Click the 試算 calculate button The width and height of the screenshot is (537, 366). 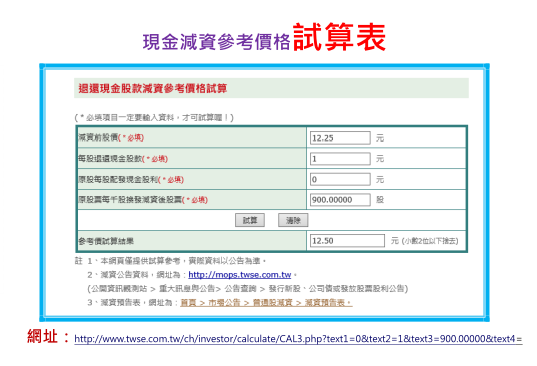point(250,220)
